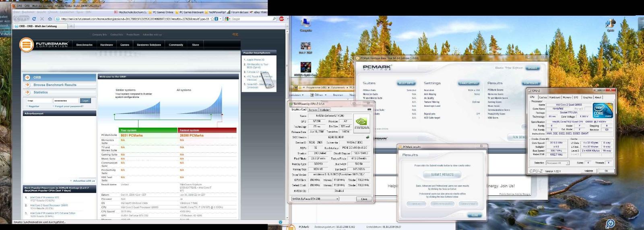The image size is (644, 230).
Task: Click the ORB arrow icon in sidebar
Action: pyautogui.click(x=27, y=77)
